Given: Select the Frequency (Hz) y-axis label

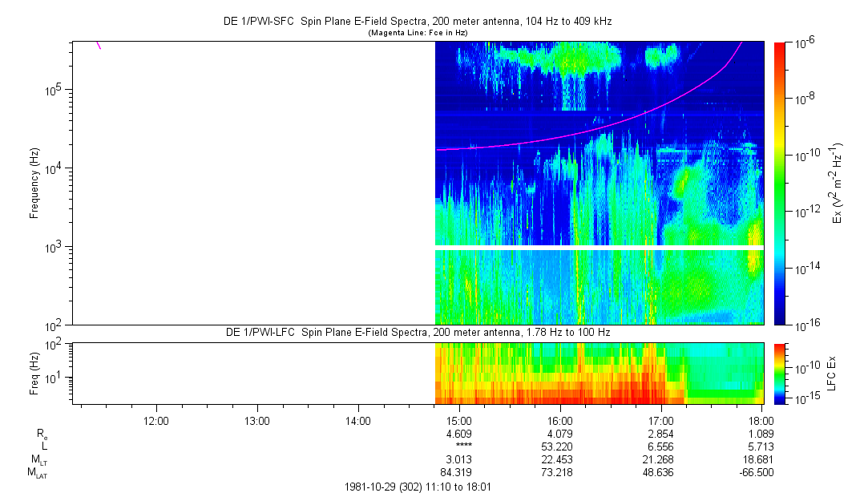Looking at the screenshot, I should click(x=34, y=183).
